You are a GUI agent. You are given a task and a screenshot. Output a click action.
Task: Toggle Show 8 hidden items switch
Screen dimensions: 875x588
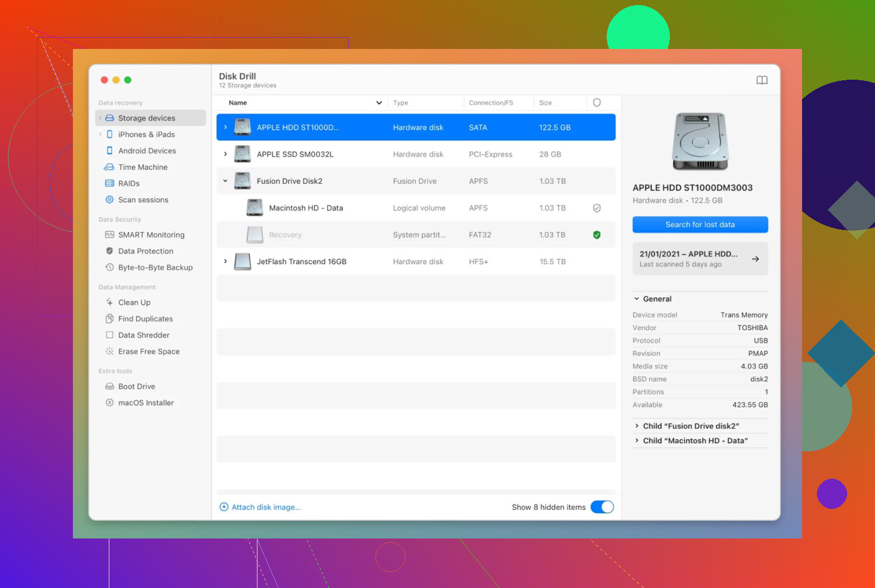click(602, 507)
